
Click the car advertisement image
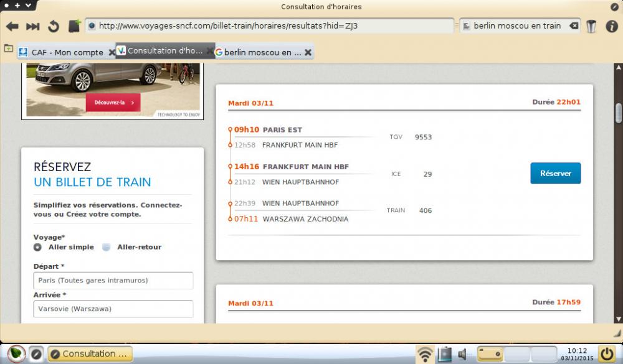click(x=113, y=90)
